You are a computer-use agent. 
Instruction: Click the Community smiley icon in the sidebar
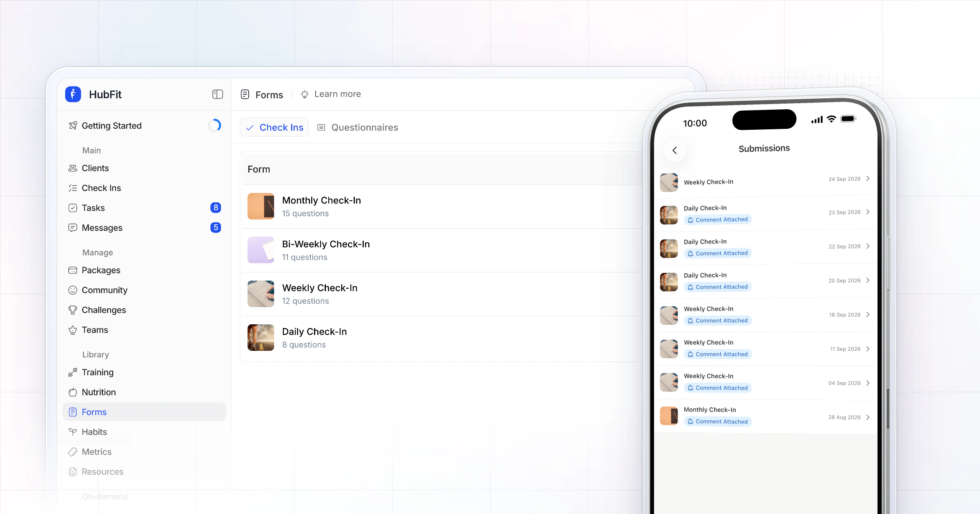tap(73, 290)
